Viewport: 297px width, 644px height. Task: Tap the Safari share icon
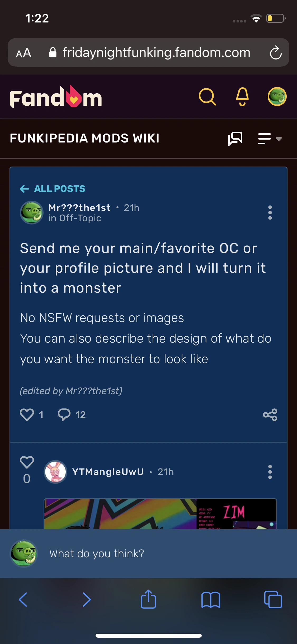click(x=148, y=600)
